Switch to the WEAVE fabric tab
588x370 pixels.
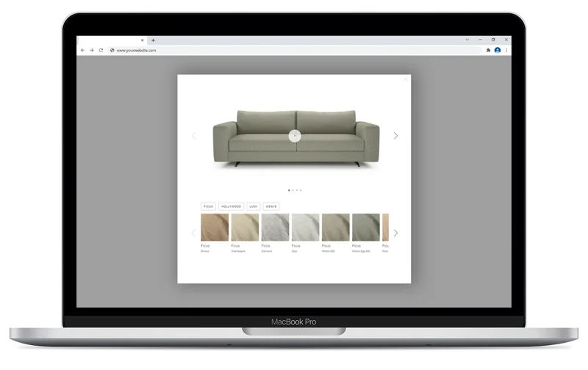(271, 206)
